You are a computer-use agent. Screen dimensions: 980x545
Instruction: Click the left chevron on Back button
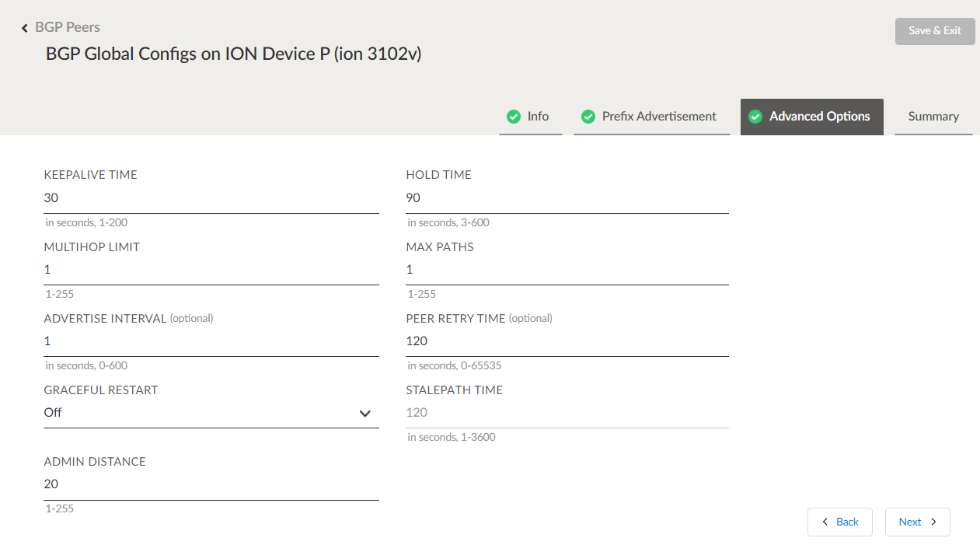[x=825, y=522]
